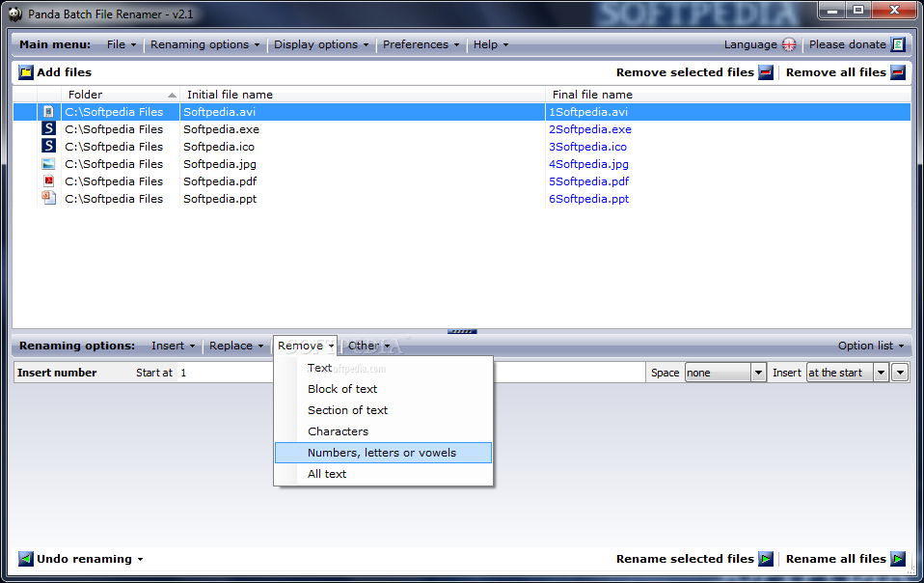The image size is (924, 583).
Task: Click the Softpedia.jpg image icon
Action: click(x=49, y=164)
